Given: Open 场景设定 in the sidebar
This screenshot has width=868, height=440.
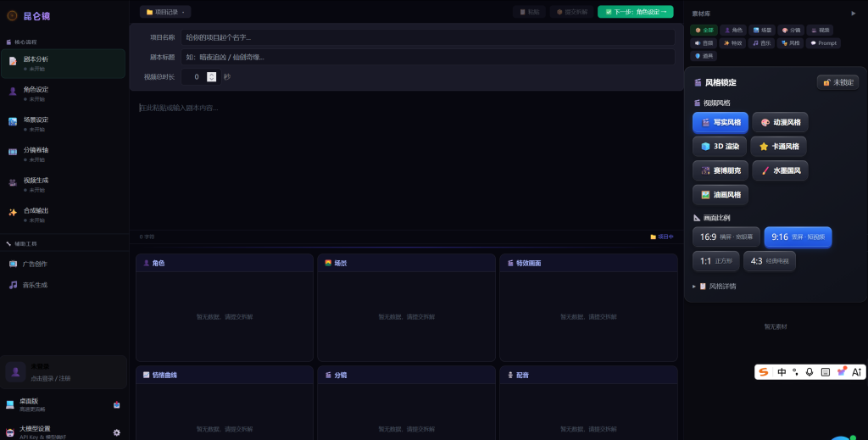Looking at the screenshot, I should pos(63,124).
